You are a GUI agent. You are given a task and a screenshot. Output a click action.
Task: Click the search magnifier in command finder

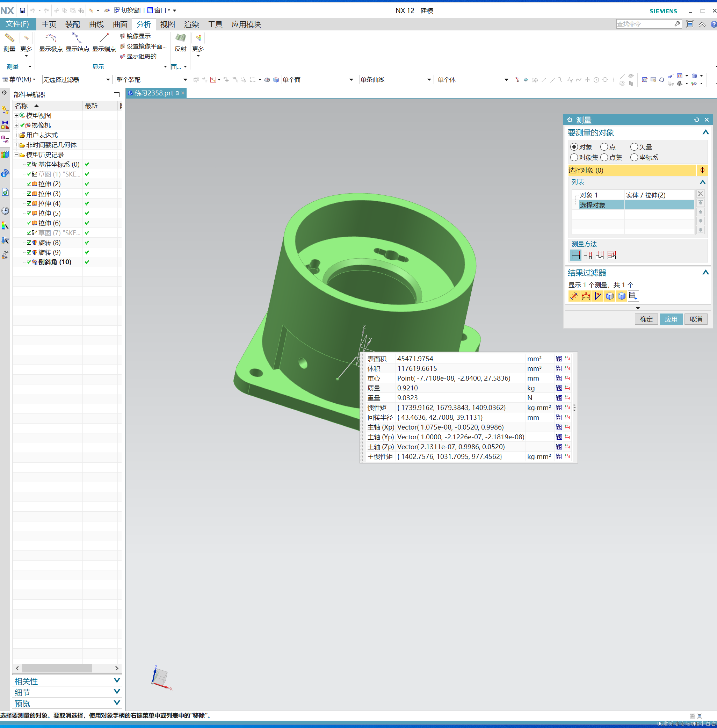[677, 24]
